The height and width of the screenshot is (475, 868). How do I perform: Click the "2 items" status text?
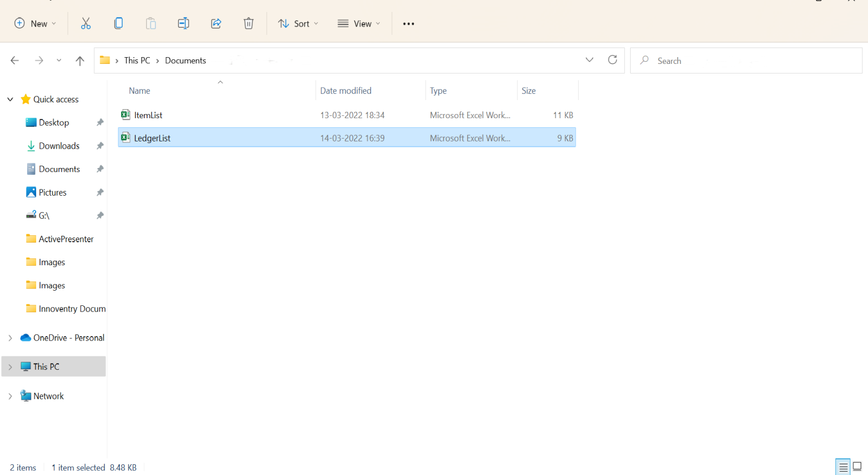[23, 468]
